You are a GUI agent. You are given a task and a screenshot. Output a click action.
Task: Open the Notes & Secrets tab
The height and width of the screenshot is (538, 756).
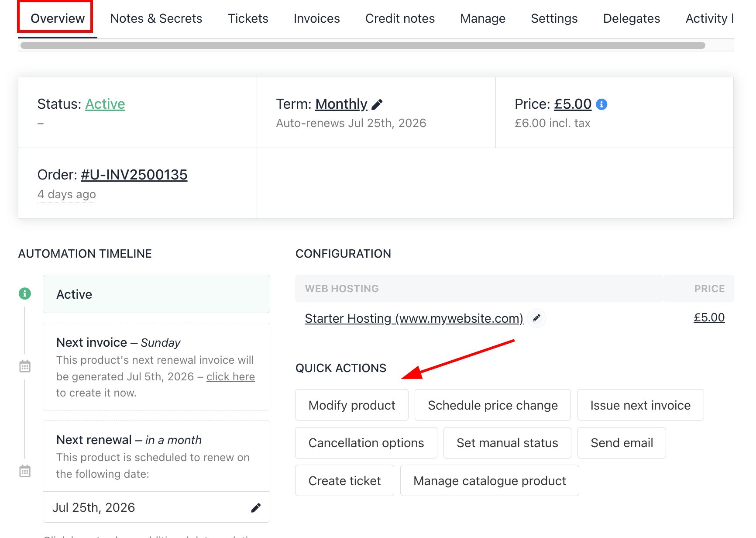tap(156, 18)
